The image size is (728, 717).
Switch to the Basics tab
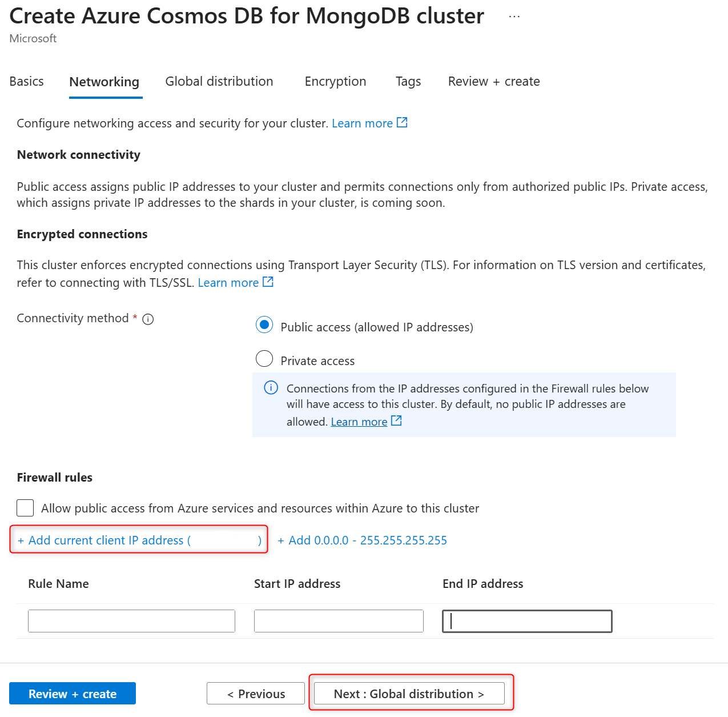(x=27, y=82)
